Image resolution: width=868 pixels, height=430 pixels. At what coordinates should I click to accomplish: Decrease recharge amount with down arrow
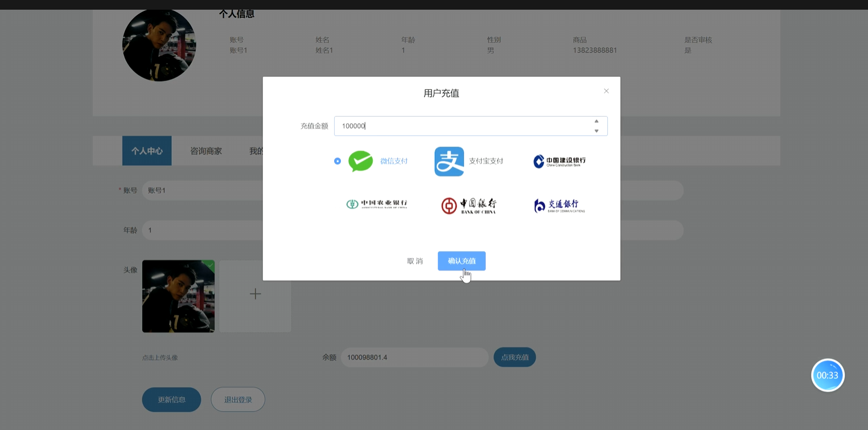[x=597, y=131]
